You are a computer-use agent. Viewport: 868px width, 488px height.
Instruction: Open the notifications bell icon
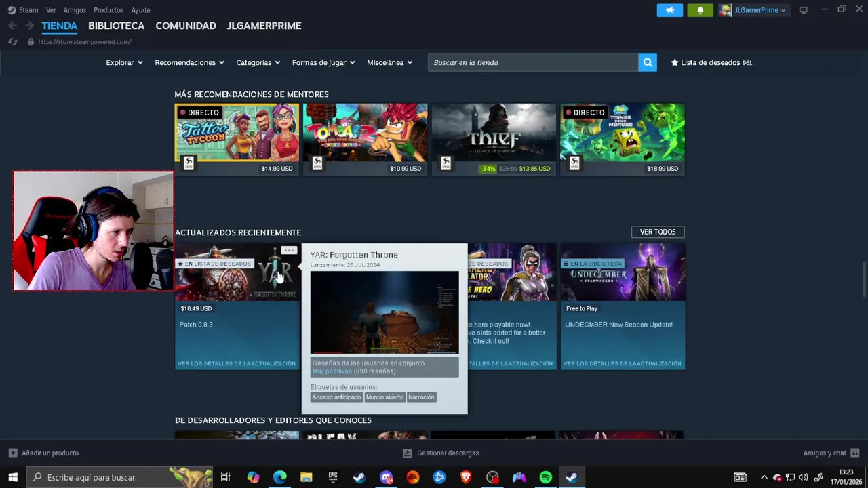(701, 10)
